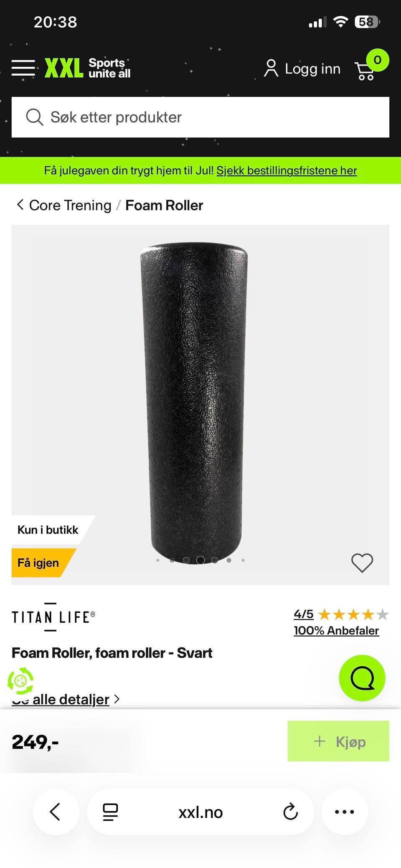This screenshot has height=868, width=401.
Task: Select Foam Roller breadcrumb item
Action: coord(164,205)
